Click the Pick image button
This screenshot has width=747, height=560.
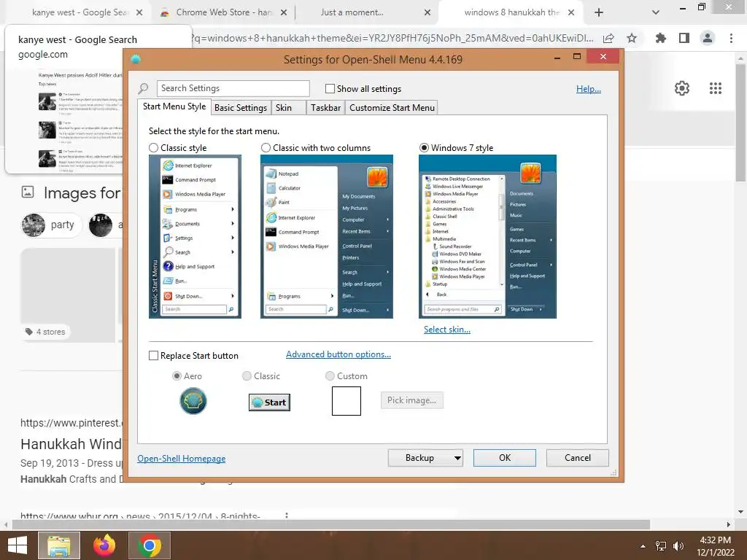pos(411,400)
